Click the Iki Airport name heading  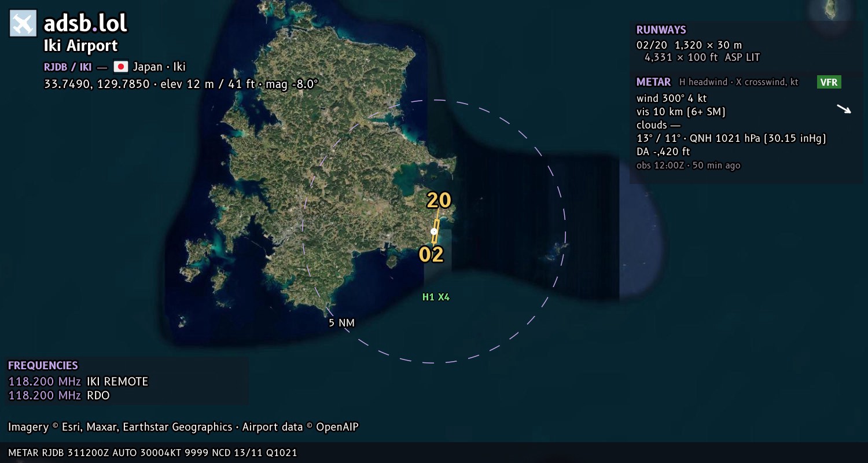[81, 46]
